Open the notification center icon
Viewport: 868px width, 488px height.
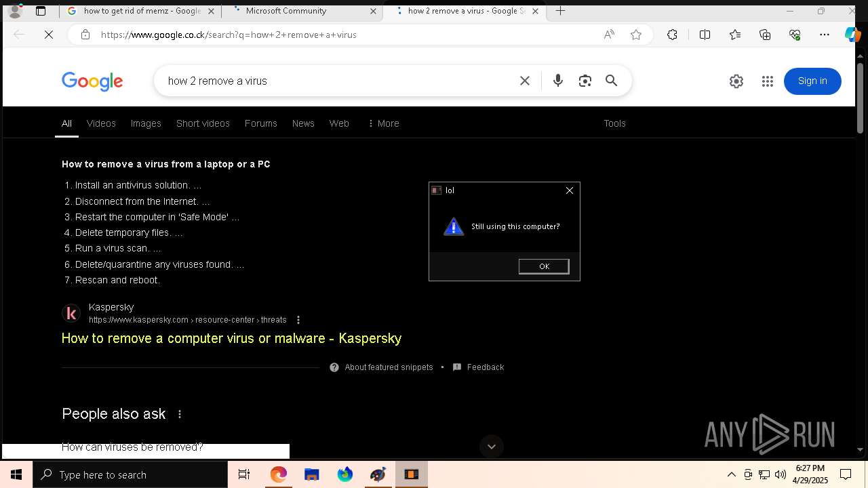[846, 474]
